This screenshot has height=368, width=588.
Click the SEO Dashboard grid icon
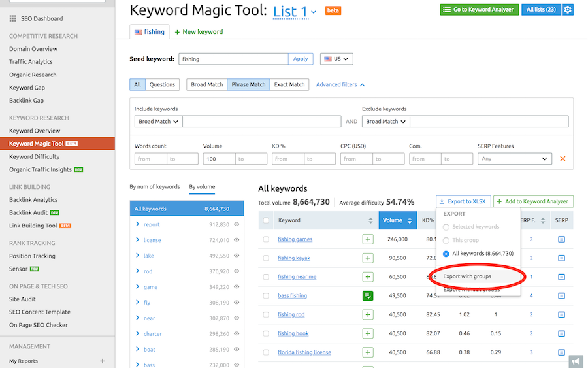tap(13, 18)
